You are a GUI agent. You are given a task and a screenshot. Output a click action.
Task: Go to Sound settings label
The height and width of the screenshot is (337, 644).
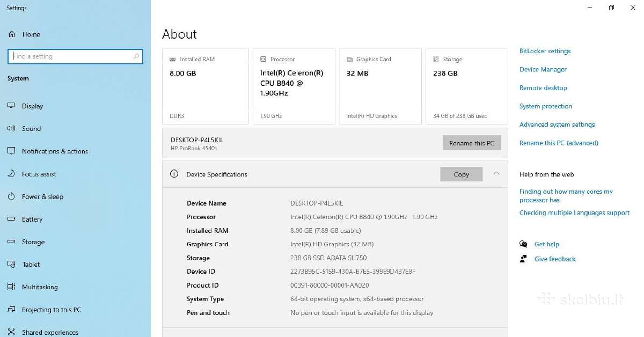[31, 129]
